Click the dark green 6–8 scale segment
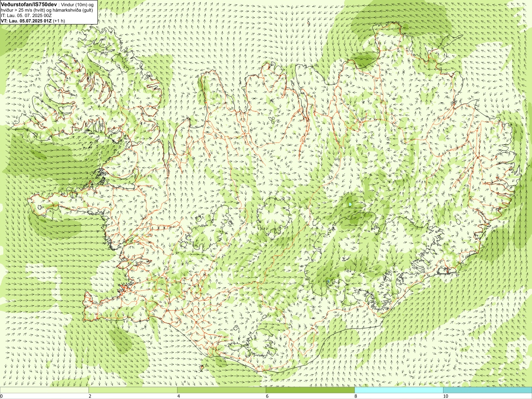 tap(310, 390)
